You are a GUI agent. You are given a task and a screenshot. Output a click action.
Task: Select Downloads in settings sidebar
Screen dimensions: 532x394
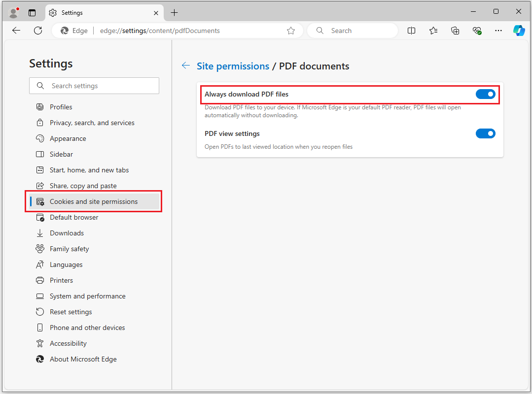(67, 233)
